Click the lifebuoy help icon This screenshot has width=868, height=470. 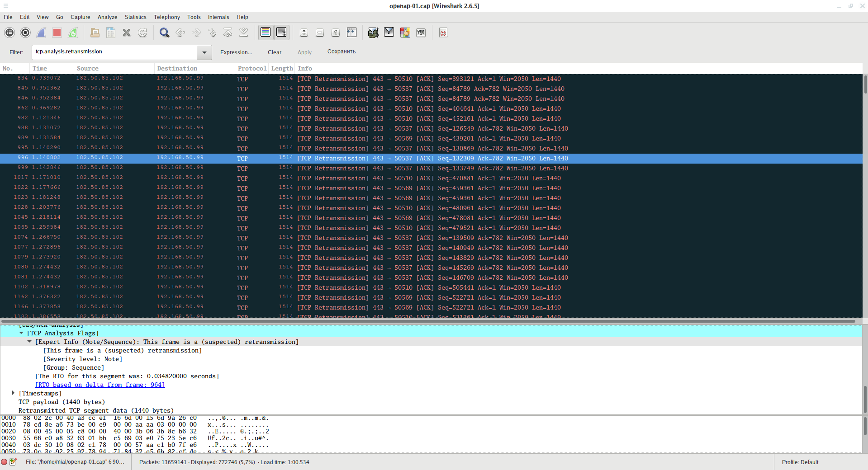443,33
